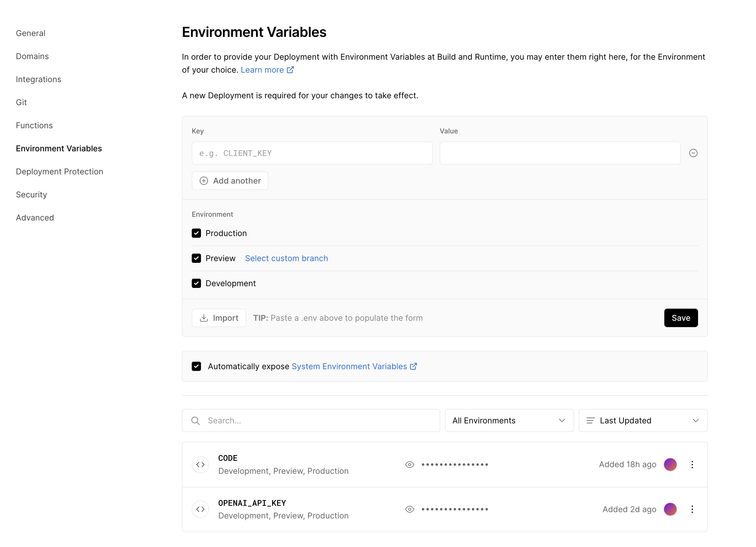Open the three-dot menu for OPENAI_API_KEY

pos(692,509)
